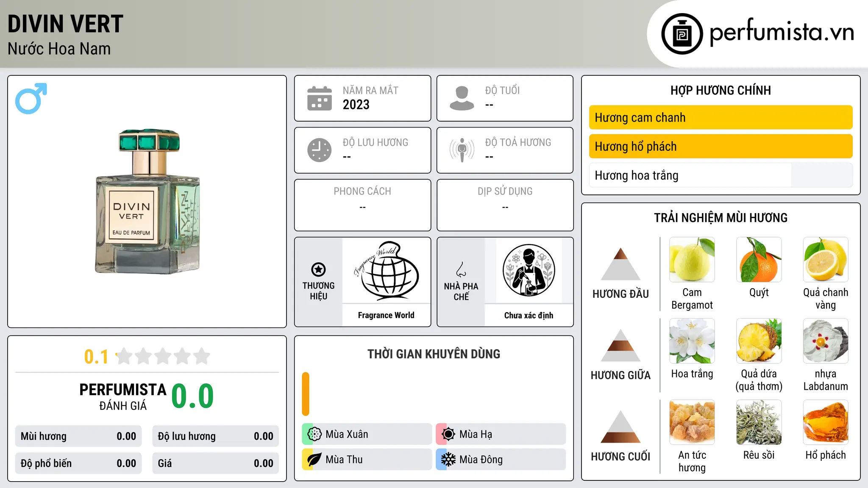868x488 pixels.
Task: Click the Thời gian khuyên dùng heading
Action: coord(434,354)
